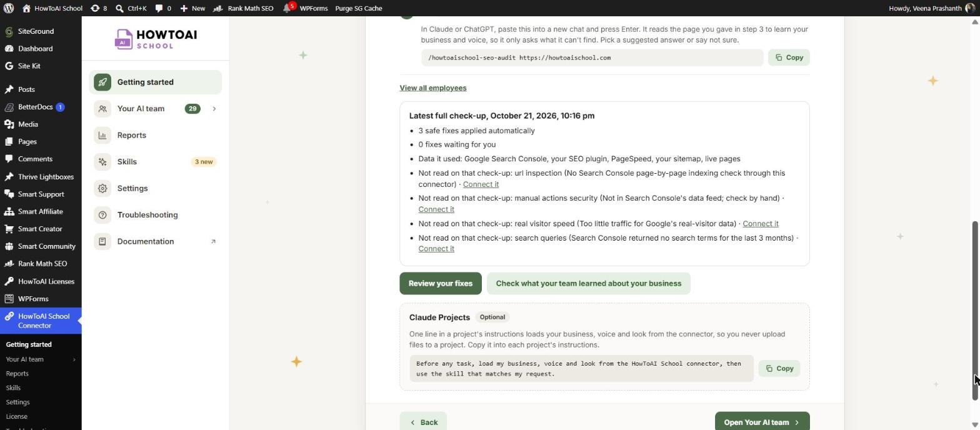Open Documentation external link arrow
The image size is (980, 430).
[213, 242]
